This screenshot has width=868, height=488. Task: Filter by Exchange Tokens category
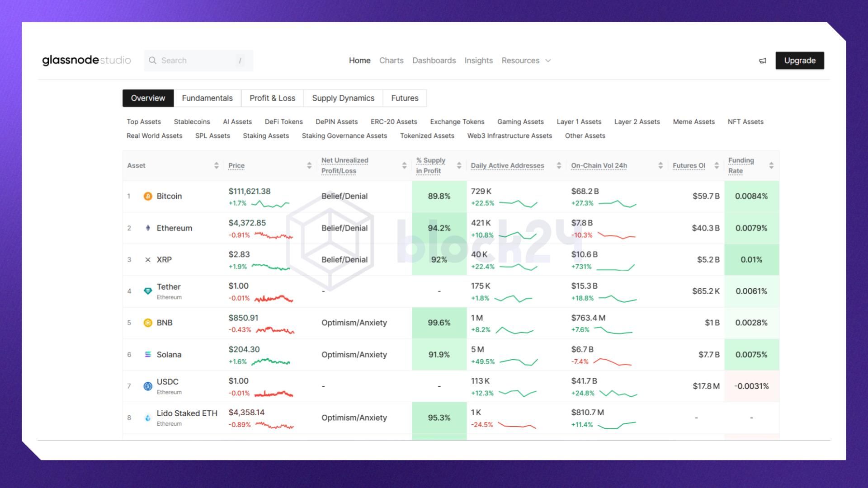[457, 122]
